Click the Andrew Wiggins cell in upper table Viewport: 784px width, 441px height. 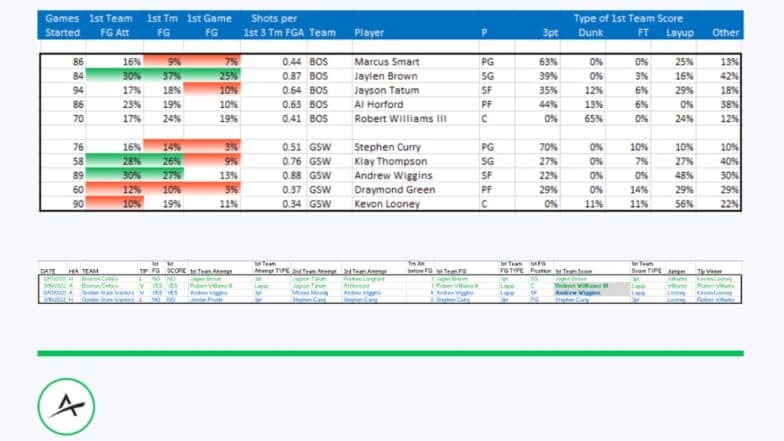(393, 176)
